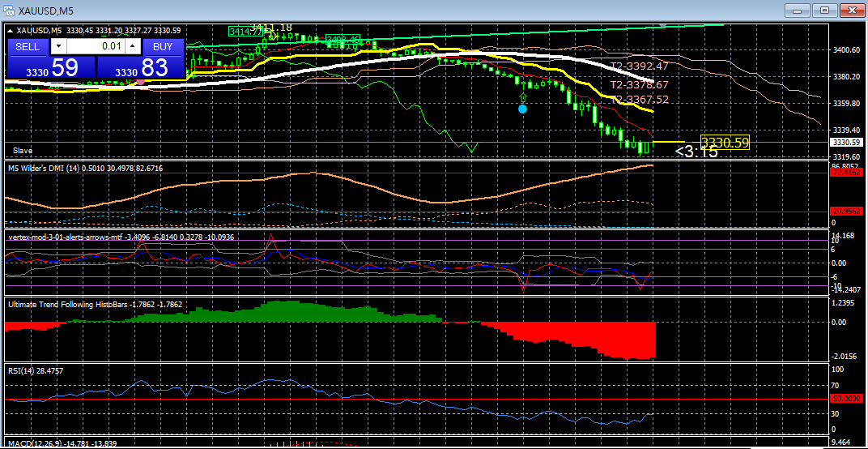Collapse the one-click trading panel arrow
The height and width of the screenshot is (449, 868).
[x=11, y=31]
